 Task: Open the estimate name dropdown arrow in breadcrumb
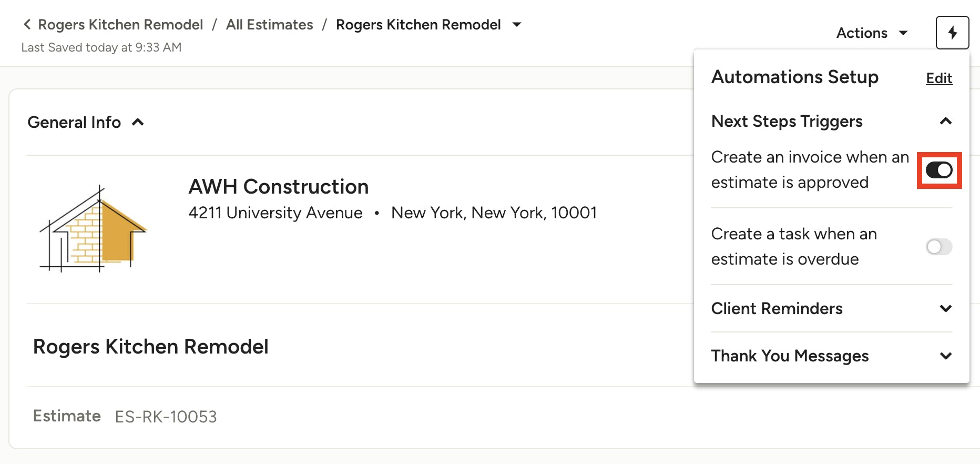pyautogui.click(x=517, y=25)
